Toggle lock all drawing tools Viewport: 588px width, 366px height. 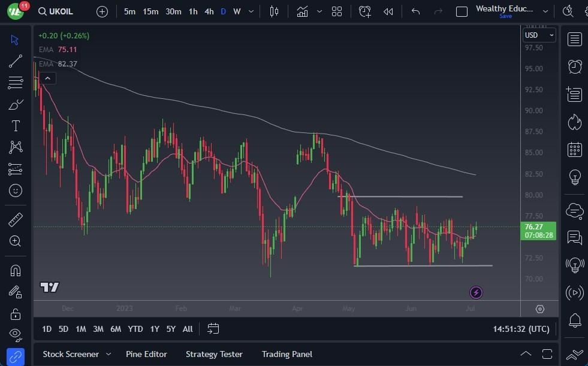[16, 313]
